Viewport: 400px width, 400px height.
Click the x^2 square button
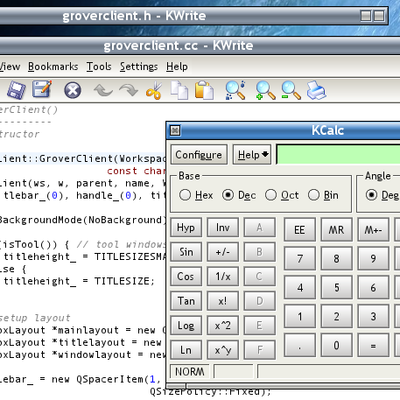point(223,325)
